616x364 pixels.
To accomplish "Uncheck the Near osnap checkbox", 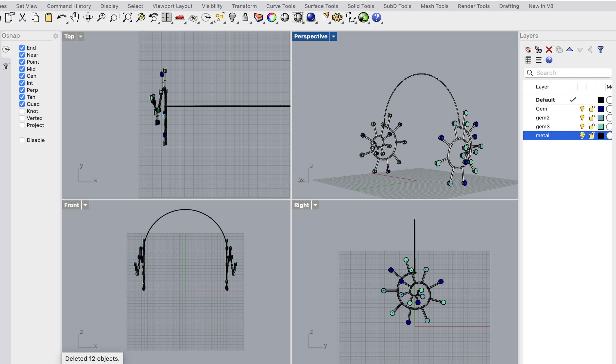I will tap(22, 55).
